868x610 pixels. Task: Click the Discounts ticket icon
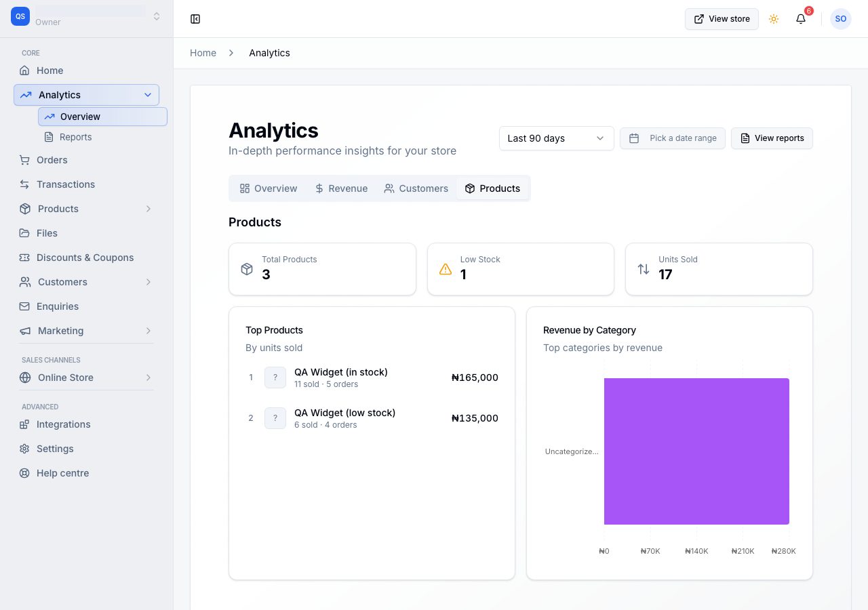click(24, 258)
